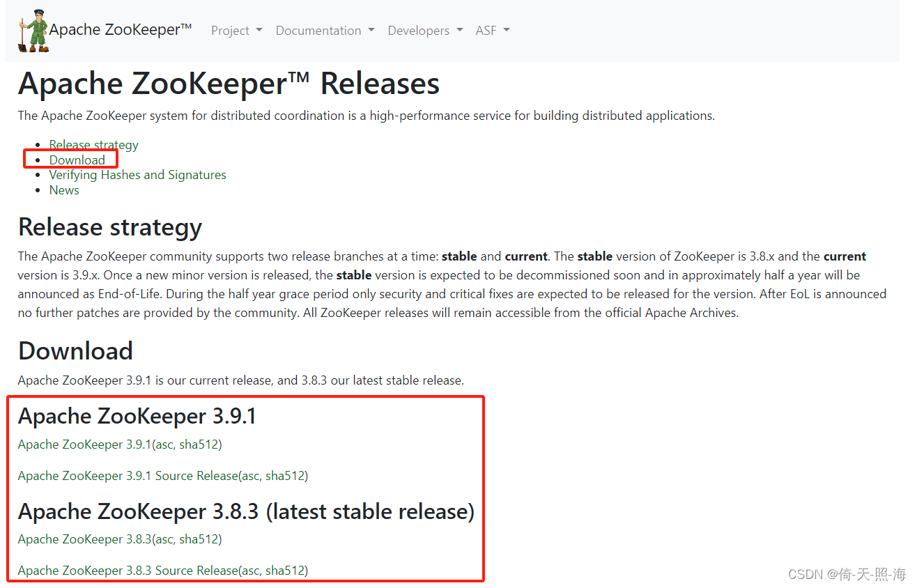Screen dimensions: 917x588
Task: Open asc for the 3.9.1 Source Release
Action: 250,476
